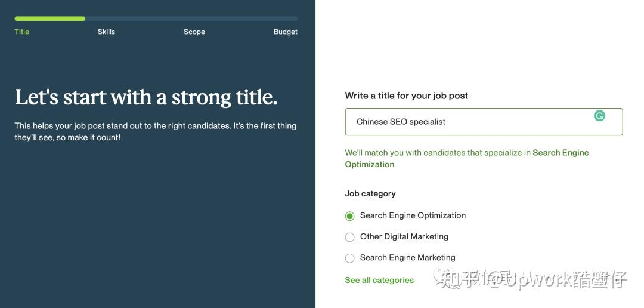Switch to the Budget step
The width and height of the screenshot is (644, 308).
(x=285, y=32)
